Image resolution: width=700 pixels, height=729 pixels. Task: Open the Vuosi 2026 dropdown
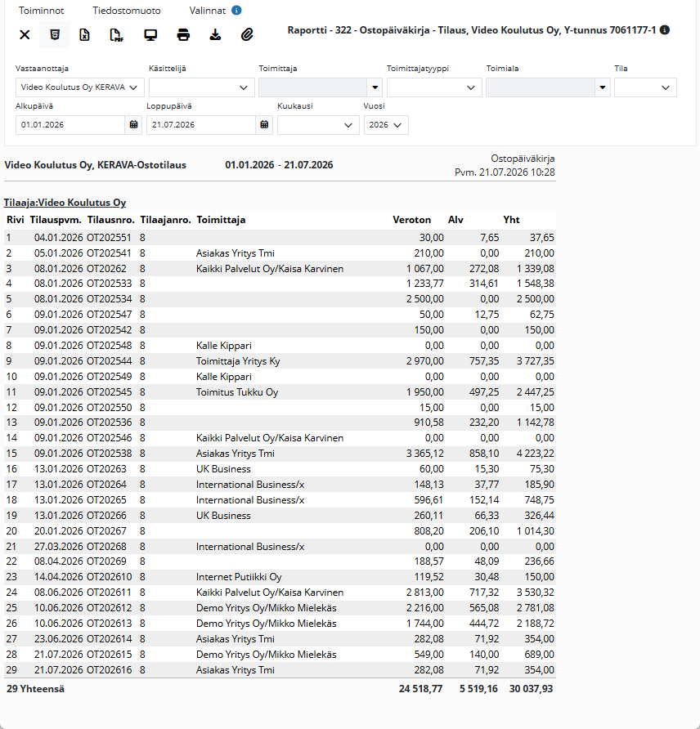[x=386, y=125]
